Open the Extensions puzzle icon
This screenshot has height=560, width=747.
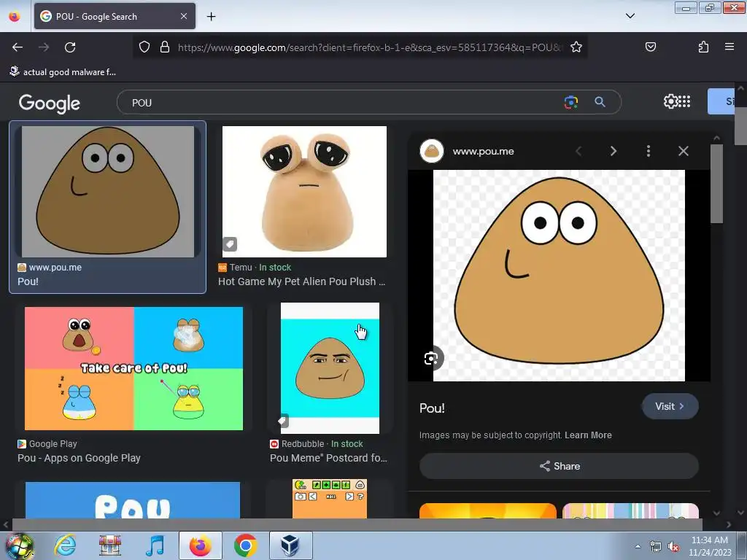click(x=703, y=47)
